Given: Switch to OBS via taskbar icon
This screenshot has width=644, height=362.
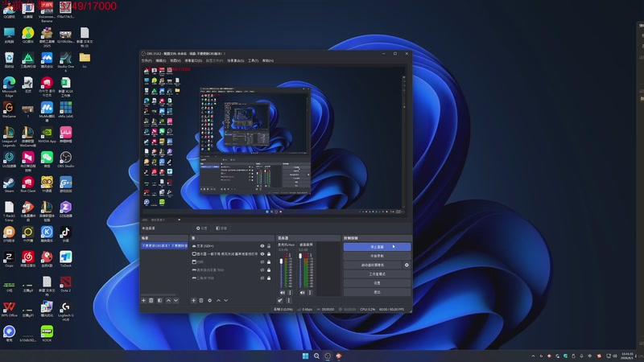Looking at the screenshot, I should pos(328,356).
